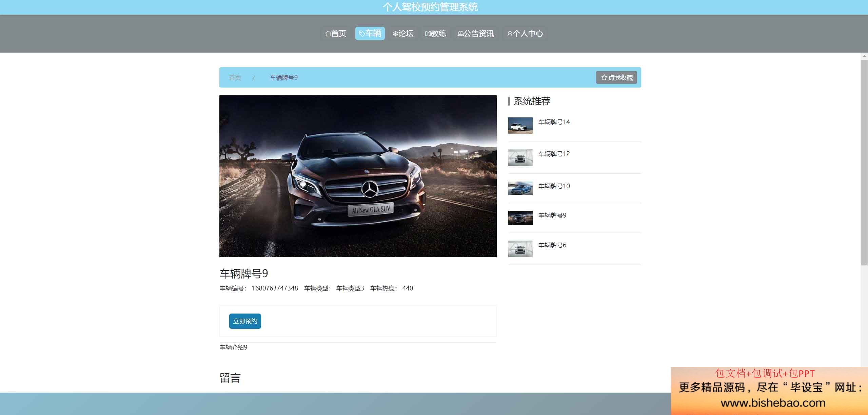The image size is (868, 415).
Task: Click the star icon in 点我收藏
Action: 604,77
